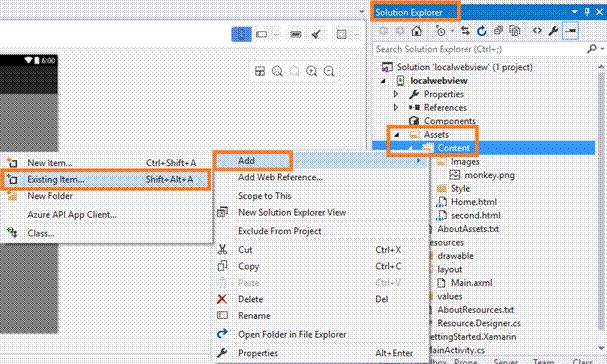Open the Pending Changes Filter clock icon
The image size is (607, 364).
click(x=441, y=31)
